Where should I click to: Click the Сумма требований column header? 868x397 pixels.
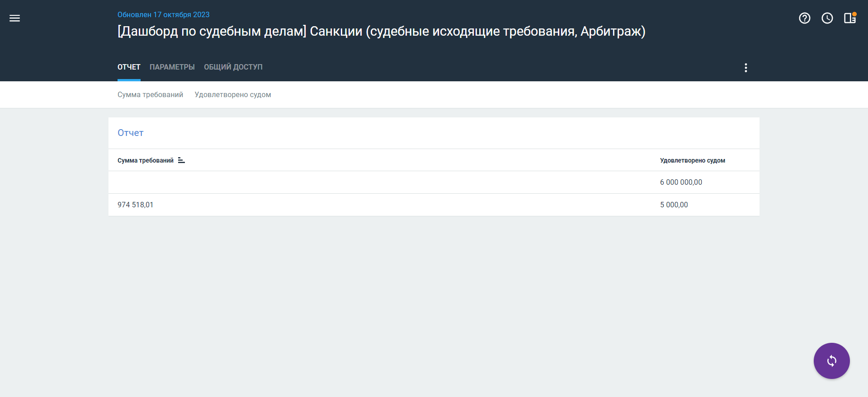146,160
